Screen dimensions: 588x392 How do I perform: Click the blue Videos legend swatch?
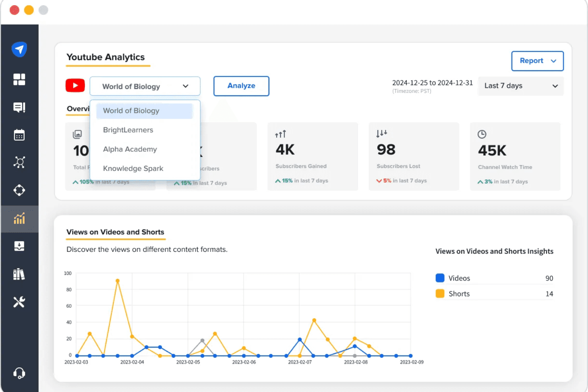coord(440,278)
